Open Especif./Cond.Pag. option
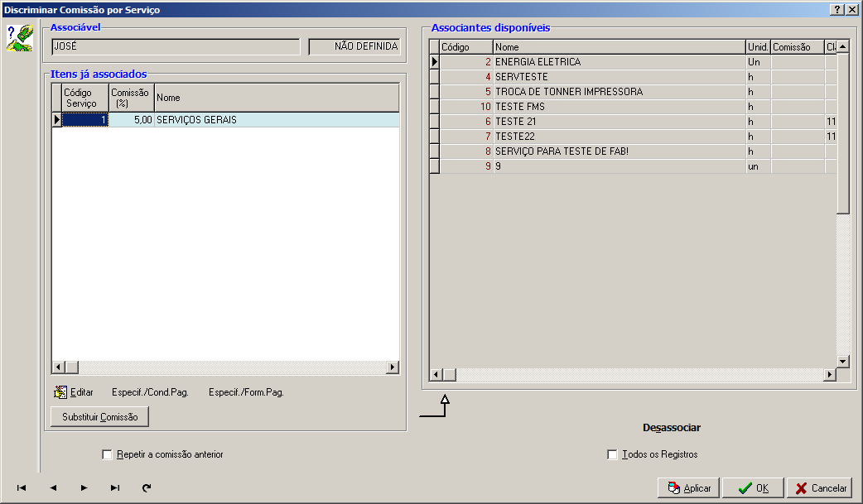Screen dimensions: 863x504 [150, 392]
